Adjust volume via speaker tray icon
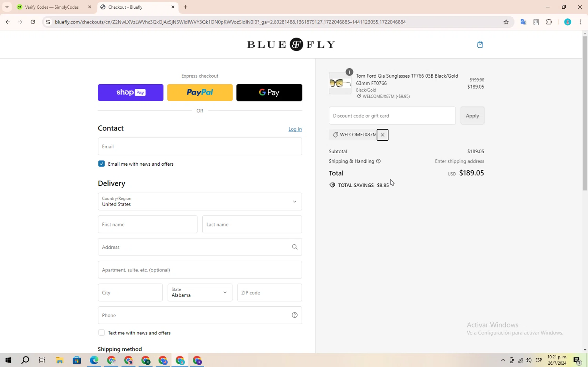 pyautogui.click(x=528, y=360)
